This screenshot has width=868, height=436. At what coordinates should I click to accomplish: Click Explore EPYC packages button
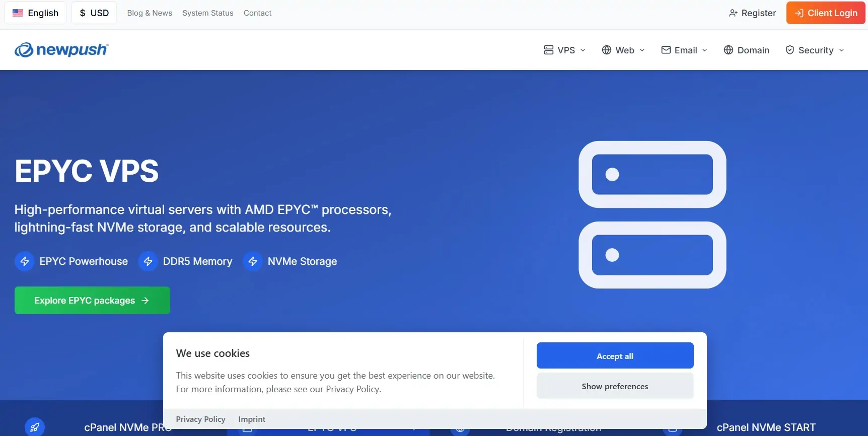click(92, 301)
